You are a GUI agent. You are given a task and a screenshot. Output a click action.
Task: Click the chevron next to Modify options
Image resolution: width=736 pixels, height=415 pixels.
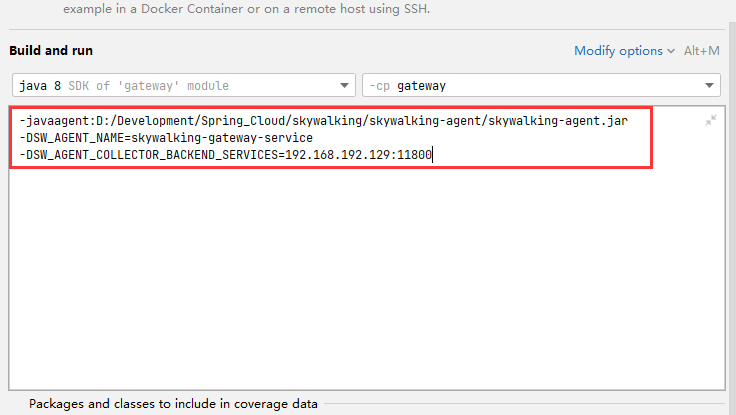point(671,51)
